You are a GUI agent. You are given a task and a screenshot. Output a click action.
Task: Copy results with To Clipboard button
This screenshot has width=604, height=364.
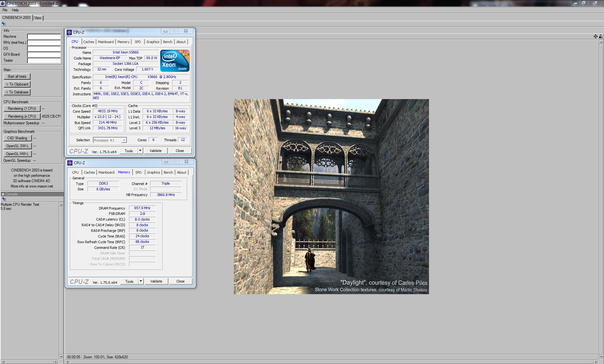pyautogui.click(x=17, y=84)
